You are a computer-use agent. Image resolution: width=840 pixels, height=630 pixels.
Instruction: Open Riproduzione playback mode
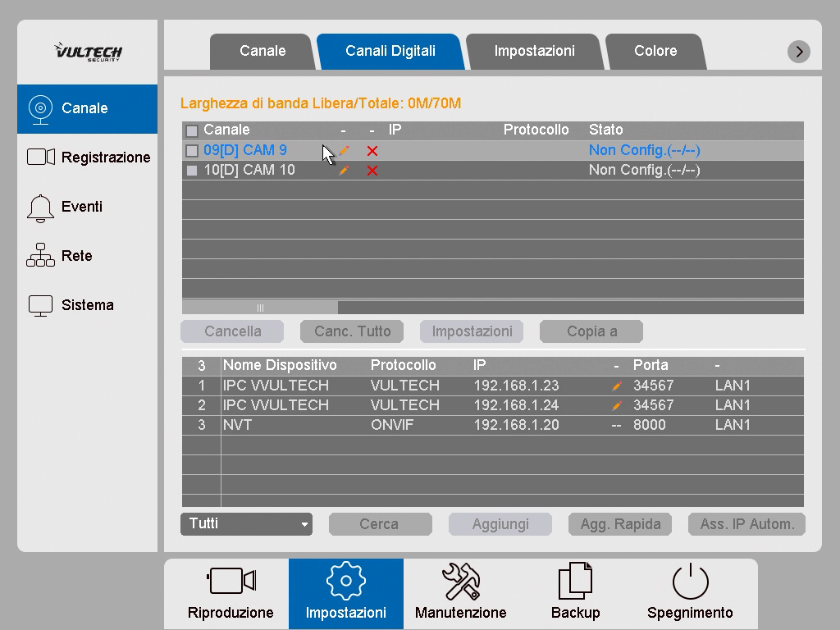click(x=231, y=592)
